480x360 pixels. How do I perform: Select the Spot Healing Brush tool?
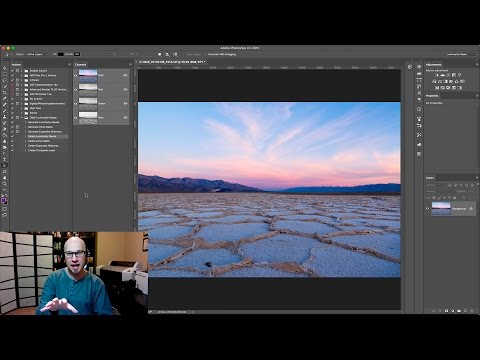coord(5,105)
